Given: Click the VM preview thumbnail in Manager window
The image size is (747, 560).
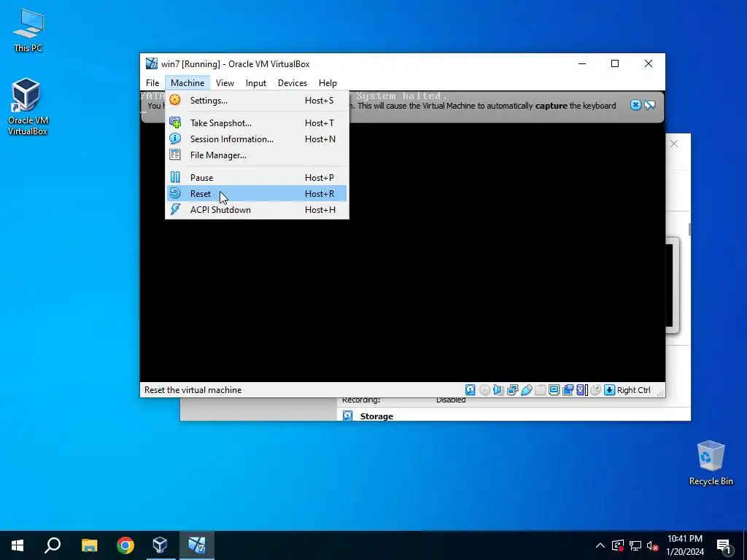Looking at the screenshot, I should click(x=672, y=285).
